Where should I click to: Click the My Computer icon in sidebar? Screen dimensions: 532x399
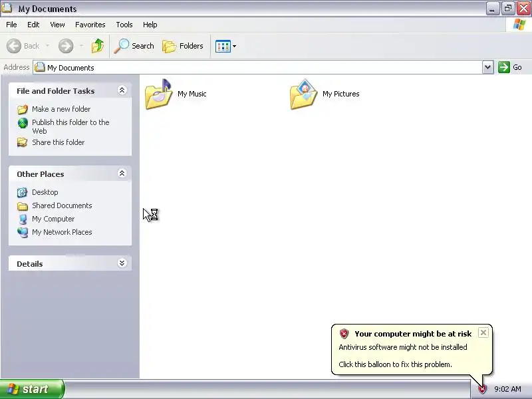coord(23,219)
